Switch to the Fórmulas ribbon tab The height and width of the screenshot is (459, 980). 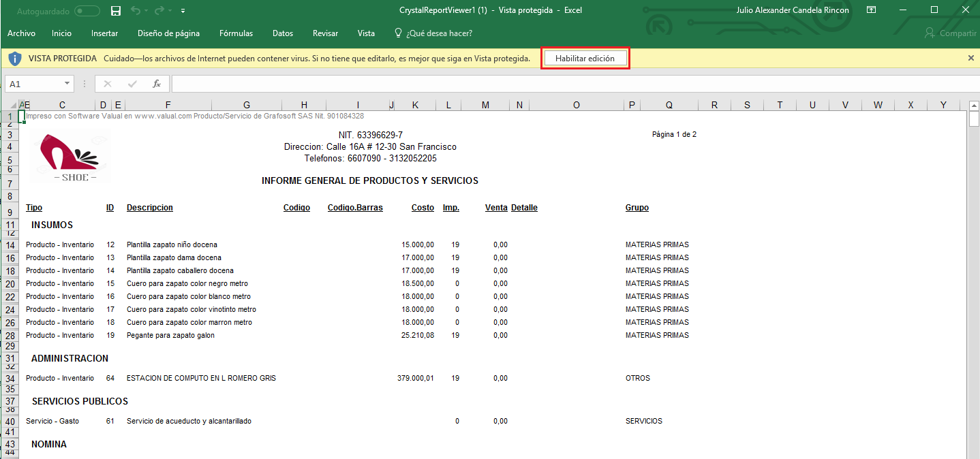point(236,33)
